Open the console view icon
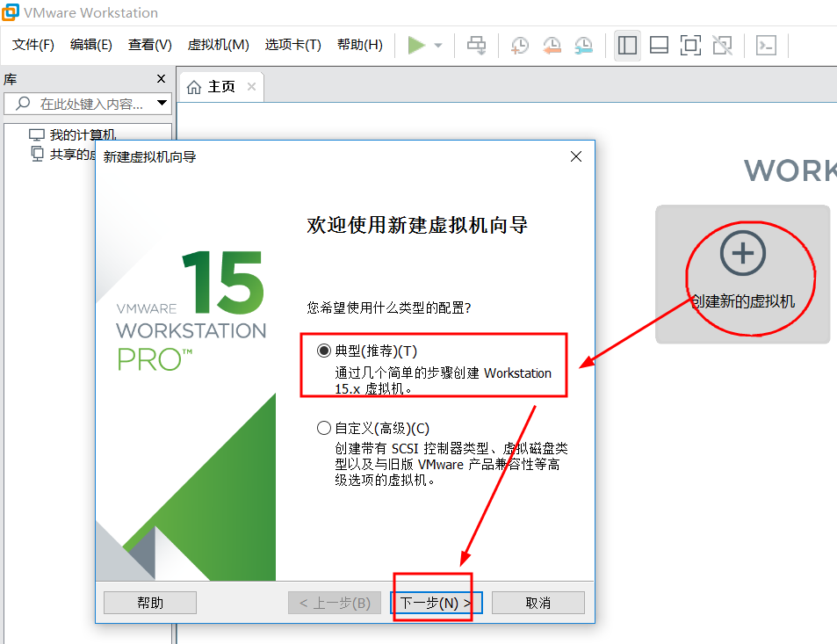 [767, 46]
